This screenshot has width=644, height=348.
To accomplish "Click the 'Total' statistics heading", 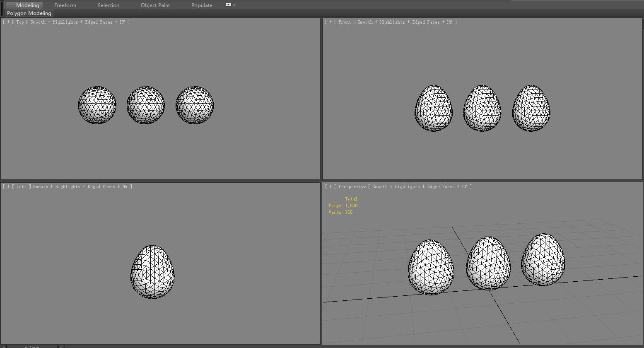I will (351, 199).
